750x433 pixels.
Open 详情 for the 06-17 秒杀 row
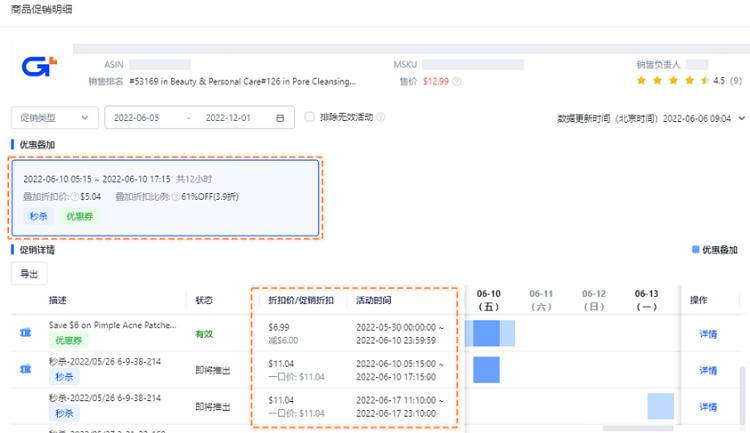[x=707, y=407]
